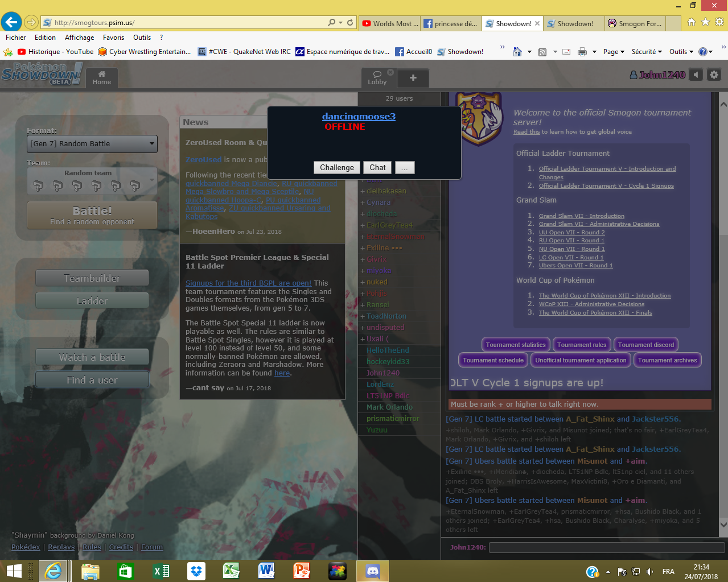Close the Lobby room tab x
This screenshot has height=582, width=728.
click(x=390, y=72)
